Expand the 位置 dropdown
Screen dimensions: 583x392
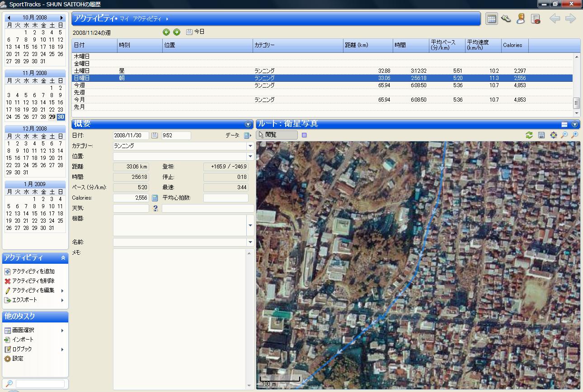[x=250, y=157]
